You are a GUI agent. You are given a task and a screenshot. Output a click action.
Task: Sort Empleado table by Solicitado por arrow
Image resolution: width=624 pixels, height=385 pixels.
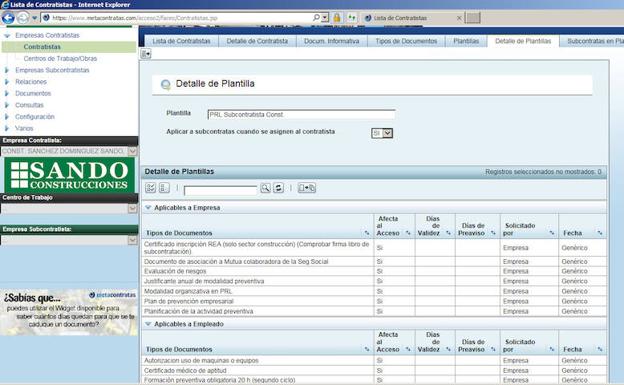click(552, 349)
